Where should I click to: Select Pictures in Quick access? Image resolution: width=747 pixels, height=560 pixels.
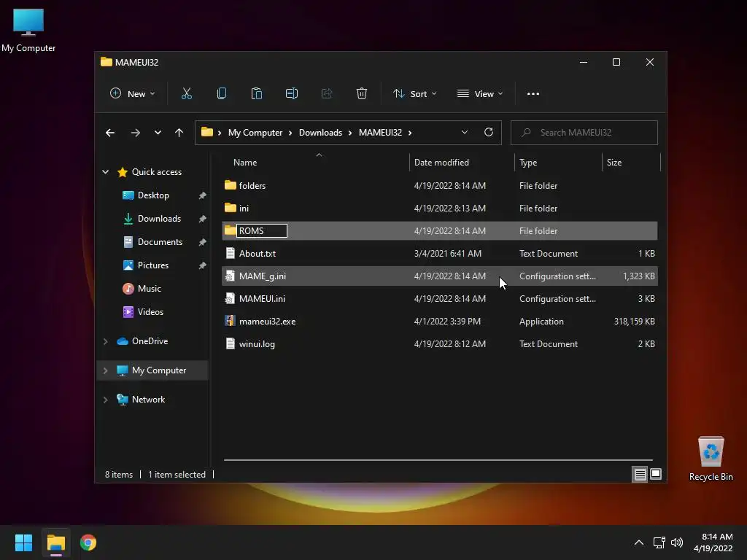tap(153, 265)
